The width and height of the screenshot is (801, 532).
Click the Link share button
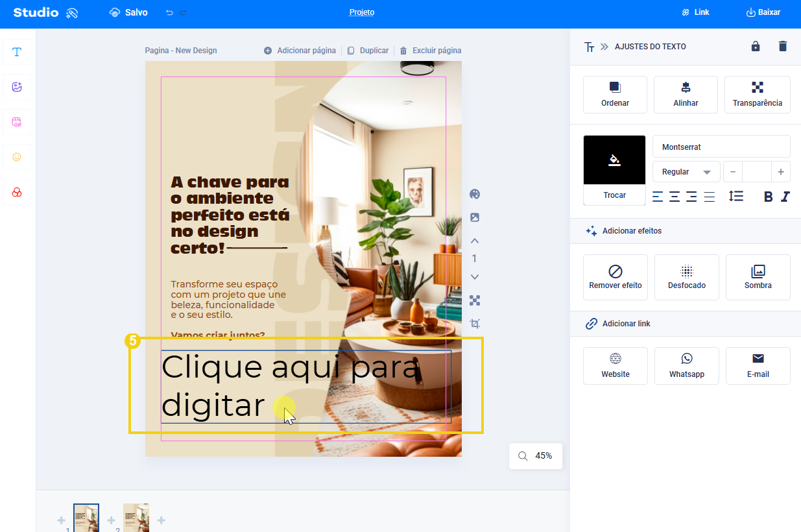pos(695,12)
